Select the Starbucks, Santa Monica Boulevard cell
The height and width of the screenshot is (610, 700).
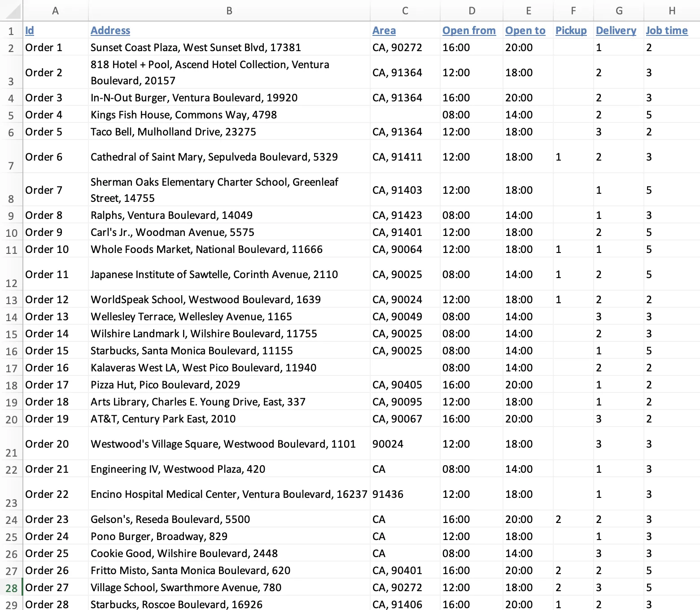tap(229, 351)
